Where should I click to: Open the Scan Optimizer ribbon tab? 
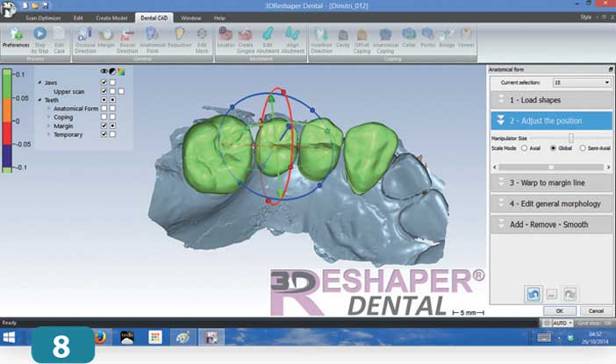[43, 18]
